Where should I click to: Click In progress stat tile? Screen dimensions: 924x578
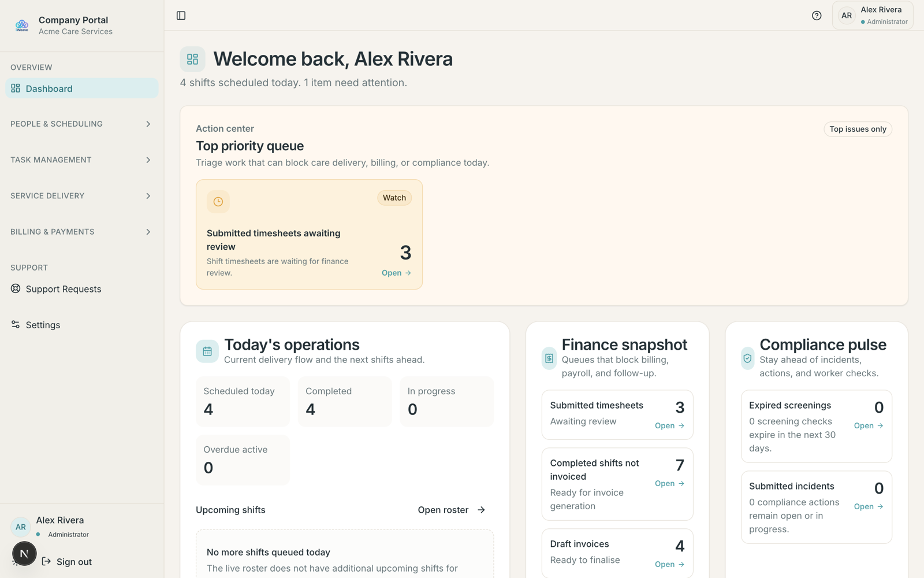pos(446,401)
